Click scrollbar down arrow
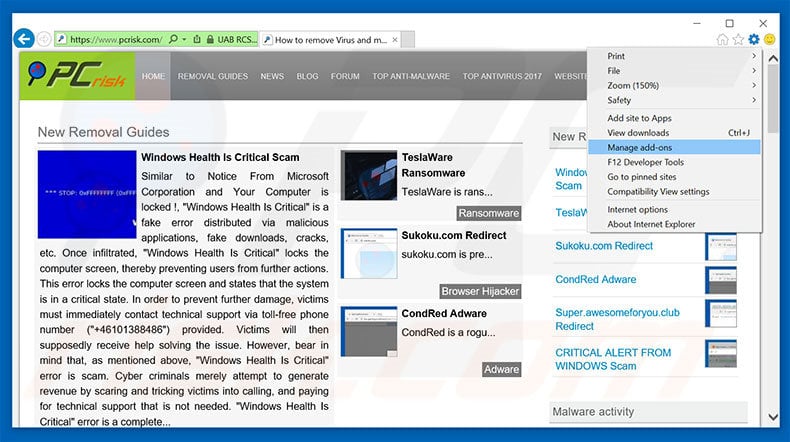Viewport: 790px width, 442px height. coord(772,417)
